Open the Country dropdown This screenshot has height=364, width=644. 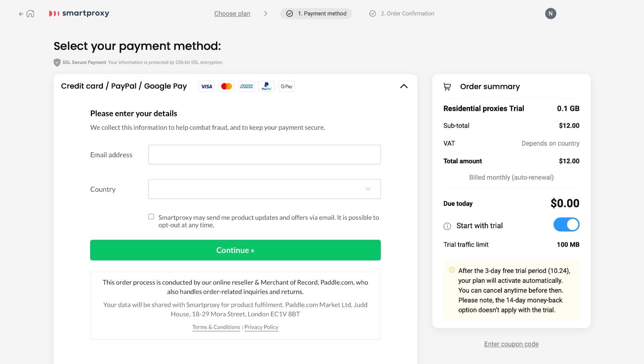(x=264, y=189)
